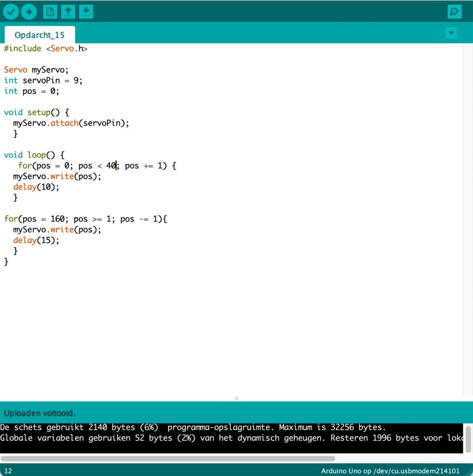473x476 pixels.
Task: Click the code editor vertical scrollbar
Action: [468, 218]
